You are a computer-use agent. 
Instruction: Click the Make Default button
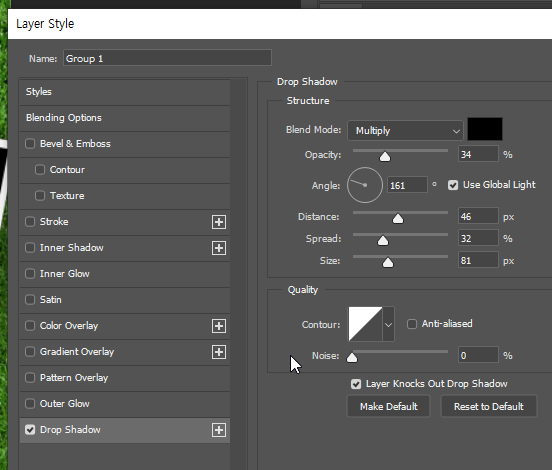pyautogui.click(x=388, y=406)
